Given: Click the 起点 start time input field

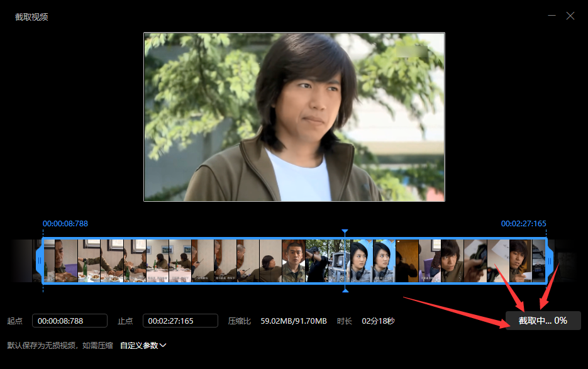Looking at the screenshot, I should (x=70, y=321).
